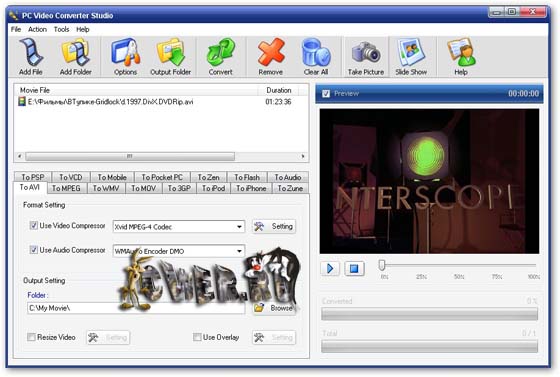Toggle the Use Video Compressor checkbox
This screenshot has height=377, width=560.
pos(34,225)
